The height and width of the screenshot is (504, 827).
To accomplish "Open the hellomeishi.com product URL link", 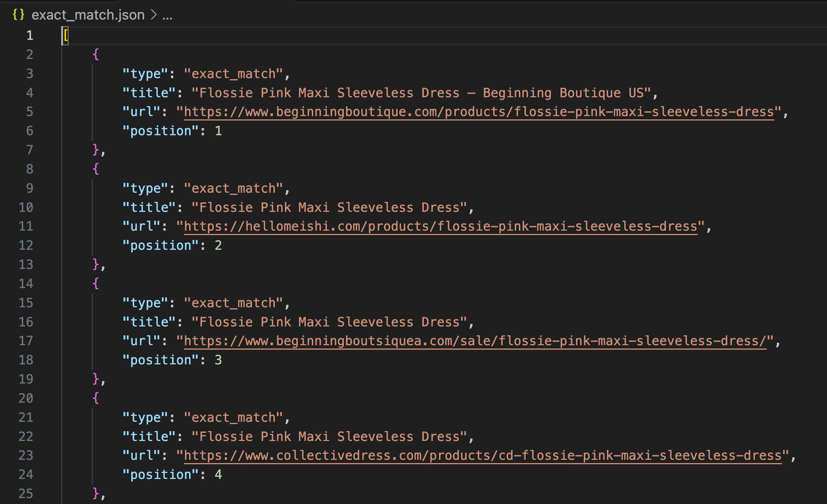I will [x=441, y=226].
